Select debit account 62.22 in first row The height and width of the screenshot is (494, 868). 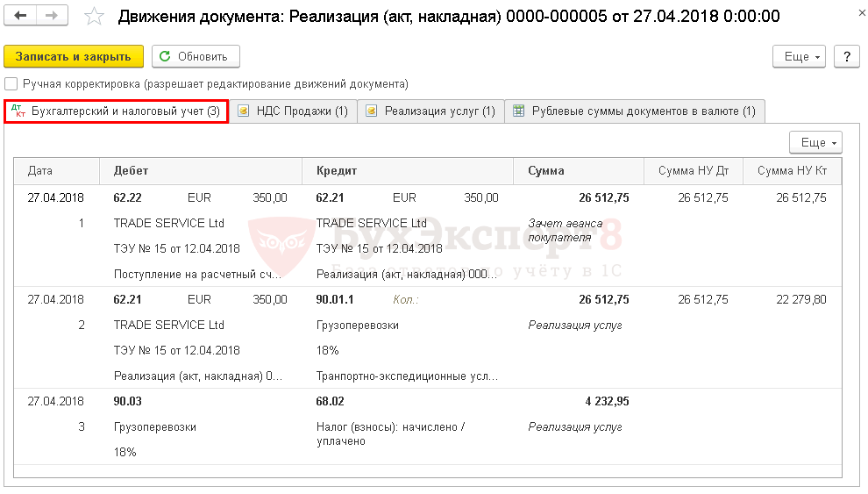coord(128,198)
